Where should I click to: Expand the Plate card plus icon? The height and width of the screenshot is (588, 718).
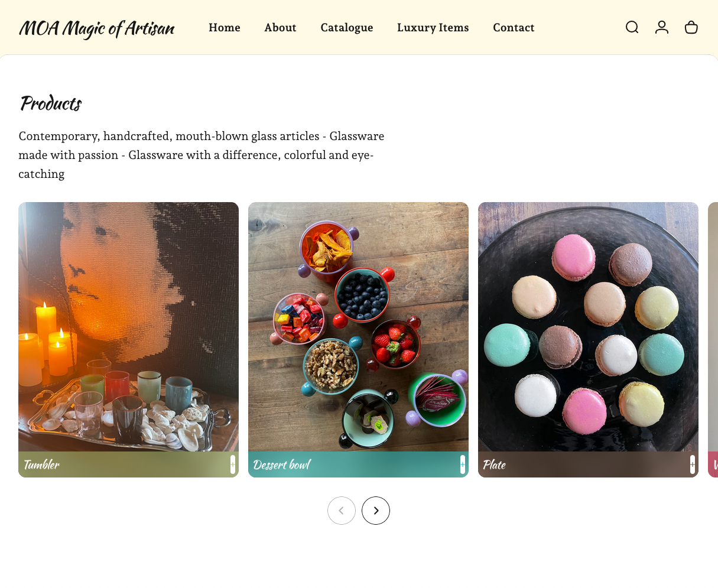click(x=693, y=464)
